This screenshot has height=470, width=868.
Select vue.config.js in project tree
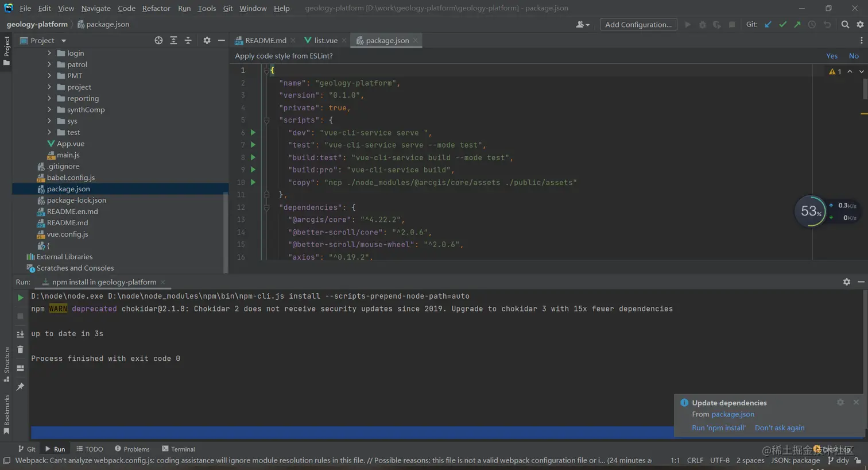click(x=67, y=234)
